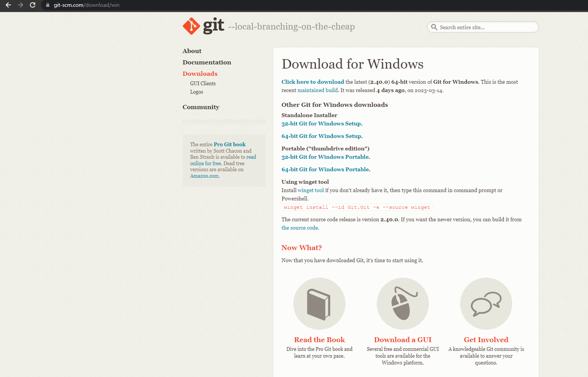This screenshot has height=377, width=588.
Task: Click the Click here to download link
Action: [313, 82]
